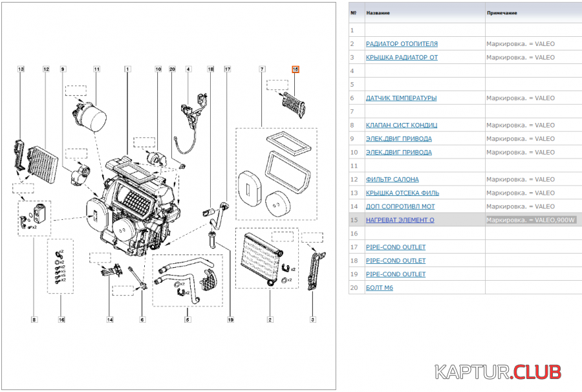
Task: Open the ФИЛЬТР САЛОНА part link
Action: (x=392, y=179)
